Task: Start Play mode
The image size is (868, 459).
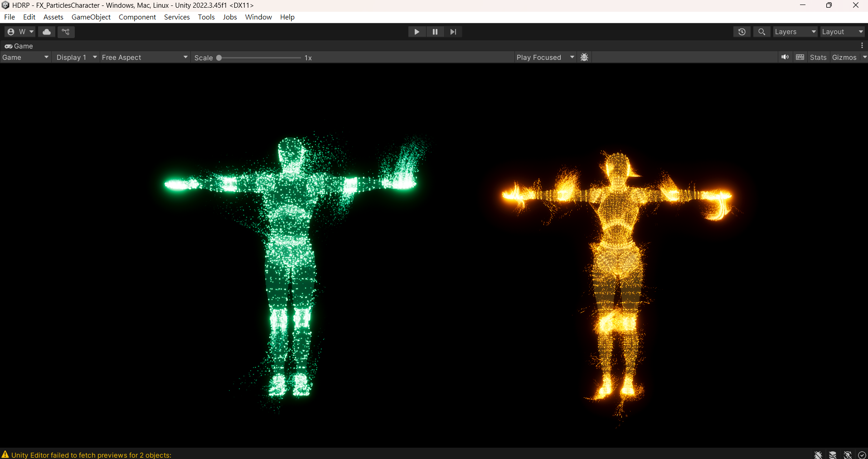Action: (x=417, y=32)
